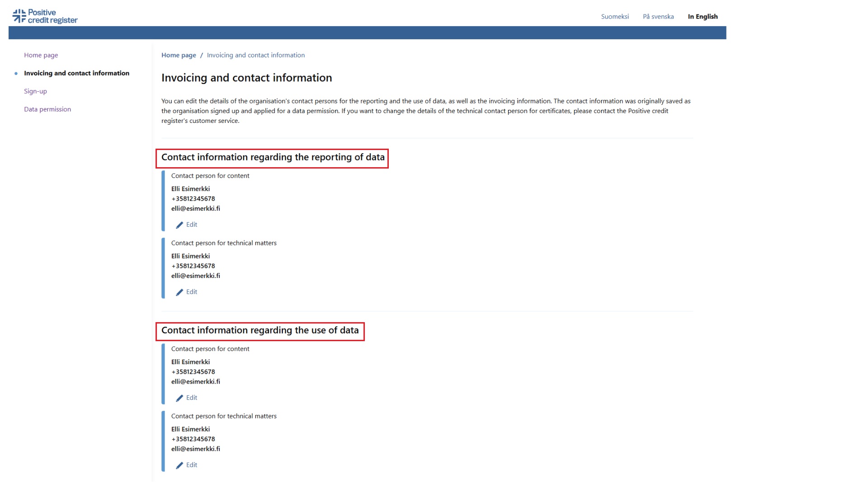This screenshot has width=868, height=488.
Task: Click the bullet marker beside the active sidebar item
Action: [x=16, y=73]
